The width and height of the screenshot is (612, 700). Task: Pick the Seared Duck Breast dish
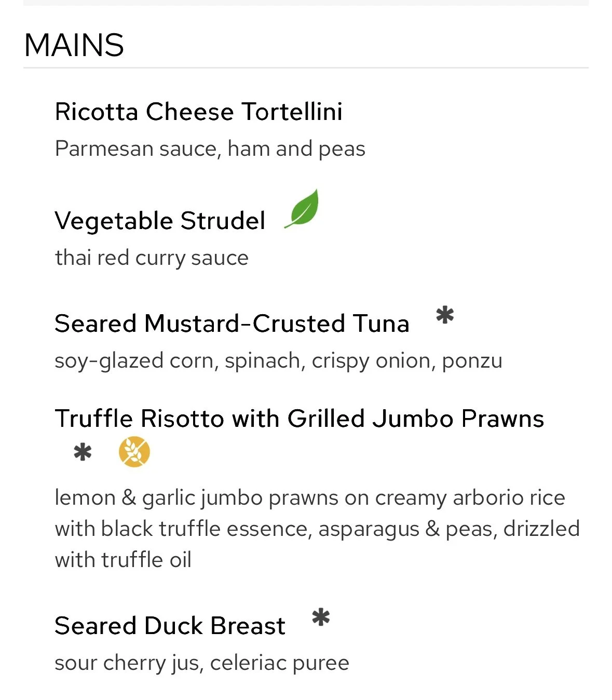[x=170, y=626]
